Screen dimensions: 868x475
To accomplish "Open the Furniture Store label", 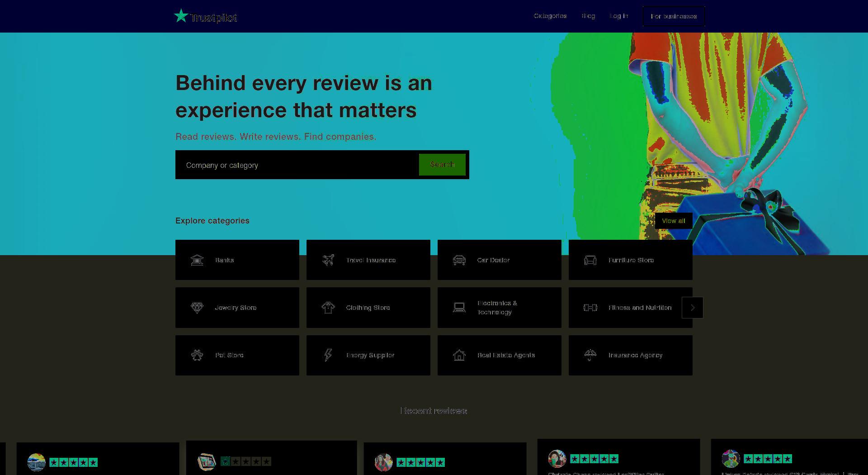I will 631,260.
